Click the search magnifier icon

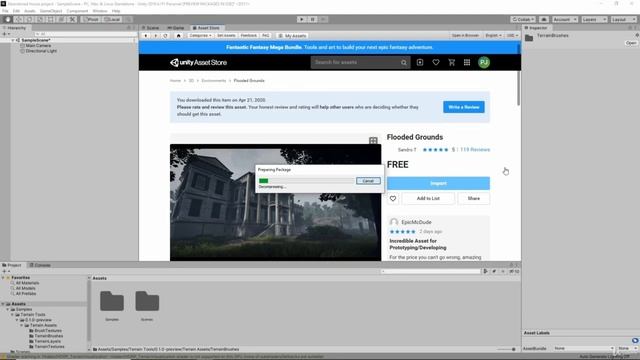(404, 62)
